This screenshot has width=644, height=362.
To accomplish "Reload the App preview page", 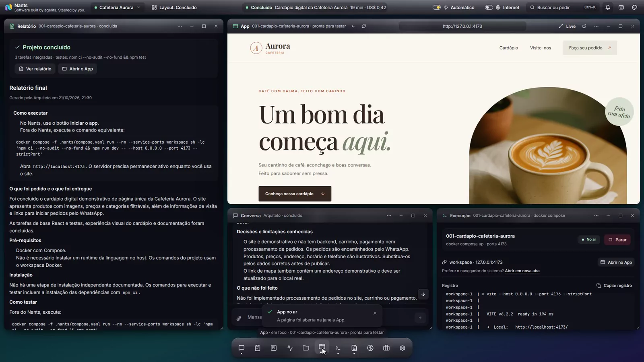I will (364, 26).
